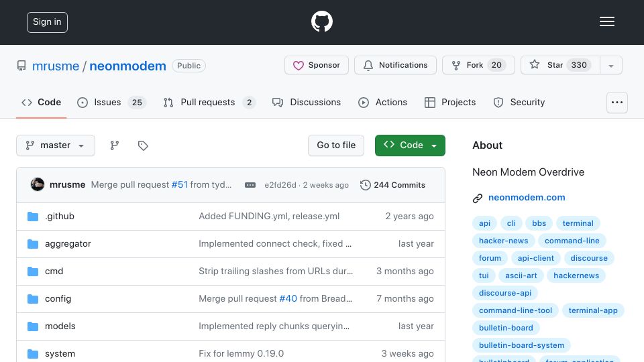Click the repository book icon
Viewport: 644px width, 362px height.
tap(21, 66)
